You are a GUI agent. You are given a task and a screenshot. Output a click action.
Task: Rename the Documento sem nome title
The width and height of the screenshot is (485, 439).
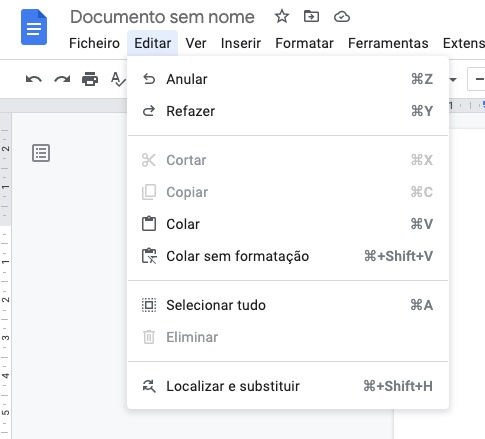coord(162,17)
